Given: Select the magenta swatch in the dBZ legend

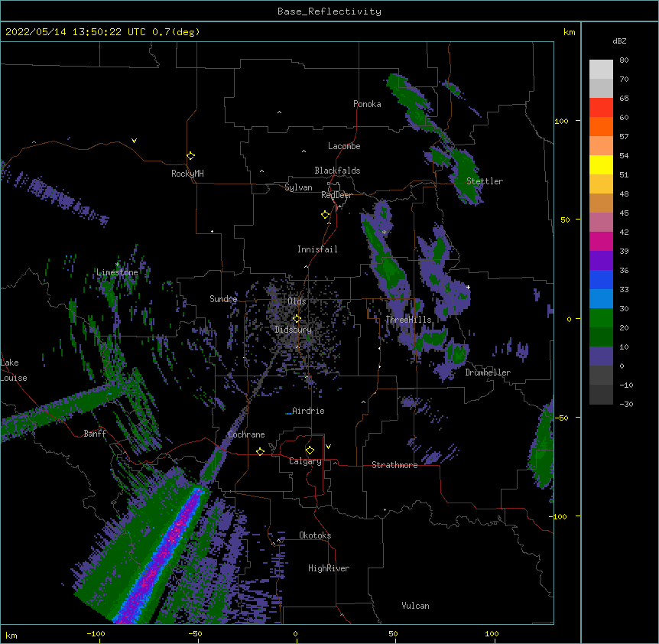Looking at the screenshot, I should click(601, 241).
